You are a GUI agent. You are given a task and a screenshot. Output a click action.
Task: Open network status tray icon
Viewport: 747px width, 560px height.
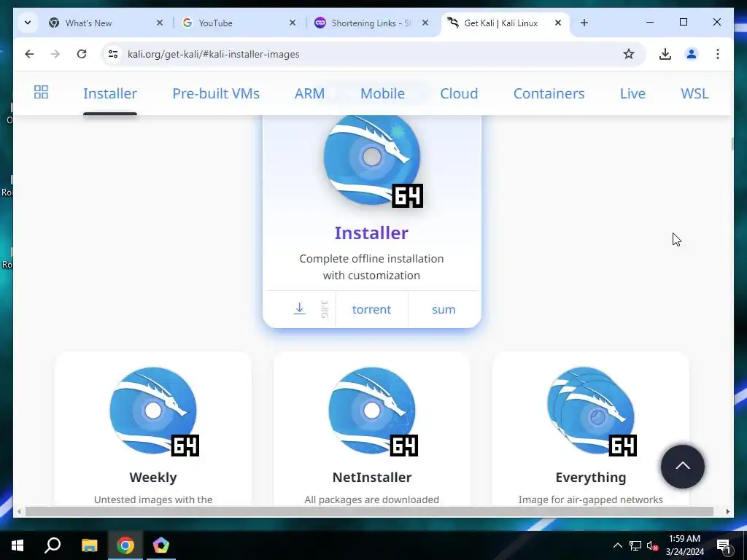point(635,545)
